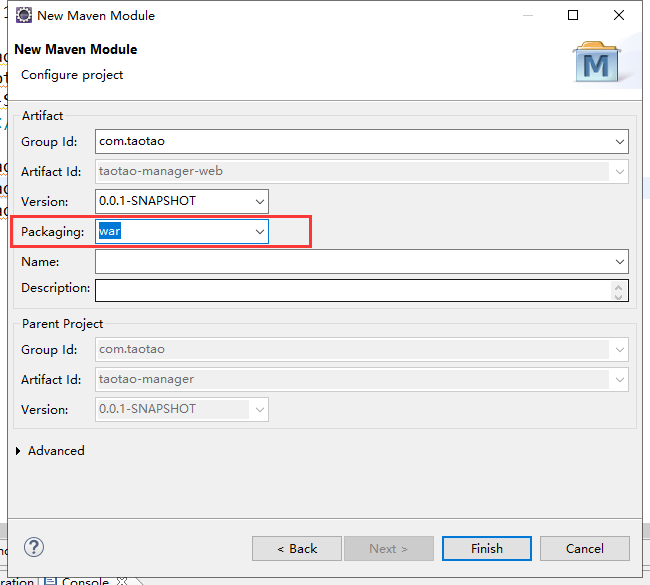The image size is (650, 585).
Task: Open the Artifact Version dropdown arrow
Action: (x=260, y=201)
